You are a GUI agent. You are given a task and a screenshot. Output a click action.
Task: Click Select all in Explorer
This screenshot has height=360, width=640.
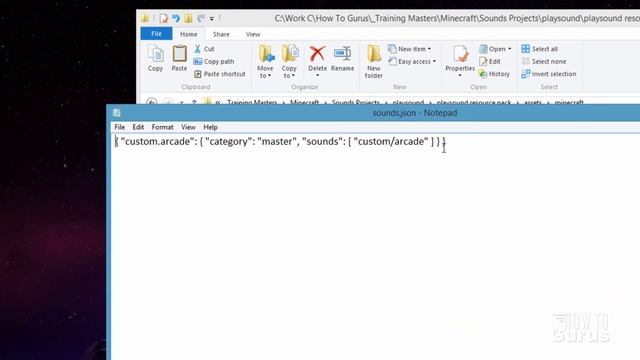click(540, 49)
